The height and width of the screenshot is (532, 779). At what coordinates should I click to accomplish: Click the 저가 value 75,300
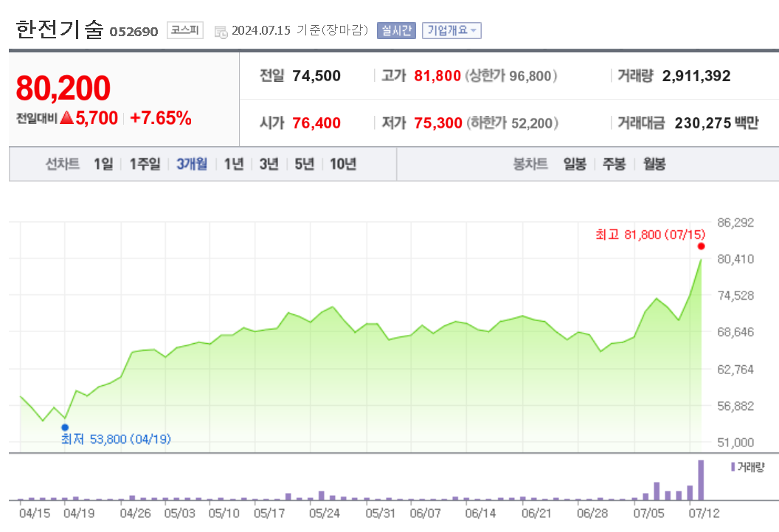[x=438, y=122]
